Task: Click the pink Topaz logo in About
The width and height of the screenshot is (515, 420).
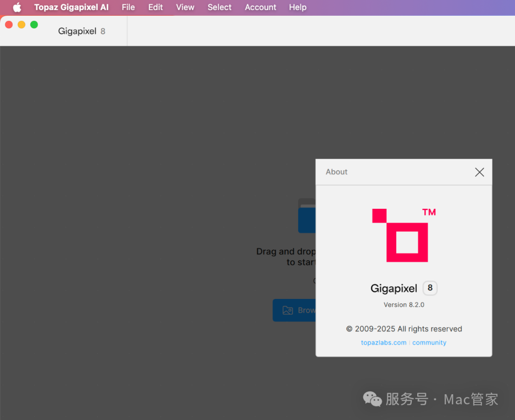Action: (403, 235)
